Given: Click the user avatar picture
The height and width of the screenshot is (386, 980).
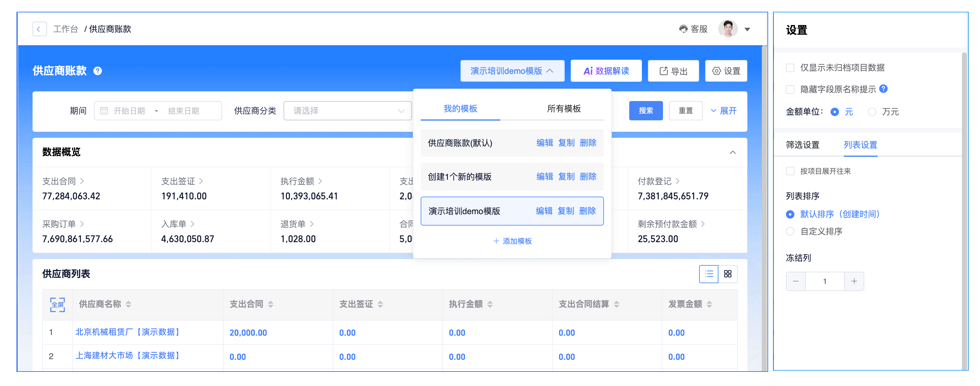Looking at the screenshot, I should [x=727, y=29].
